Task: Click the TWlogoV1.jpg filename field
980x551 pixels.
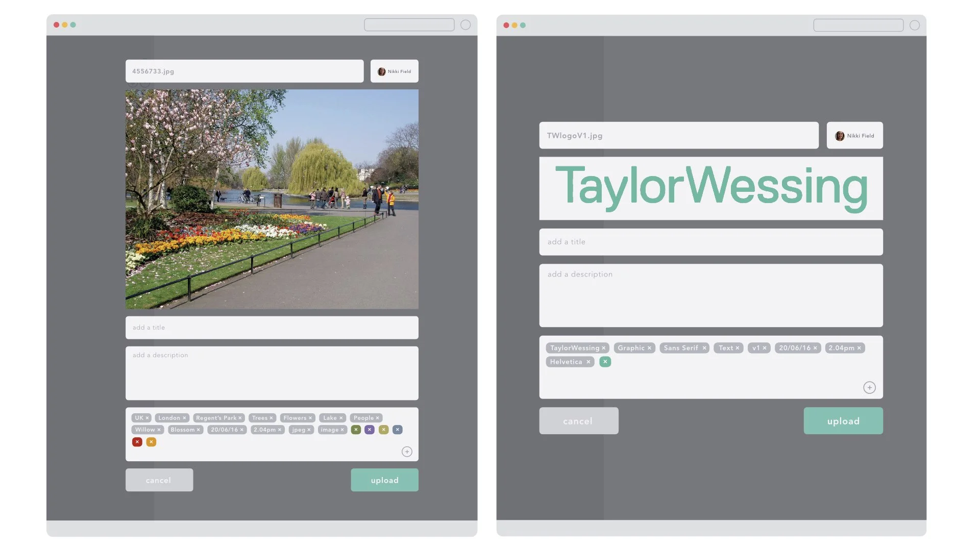Action: pyautogui.click(x=679, y=136)
